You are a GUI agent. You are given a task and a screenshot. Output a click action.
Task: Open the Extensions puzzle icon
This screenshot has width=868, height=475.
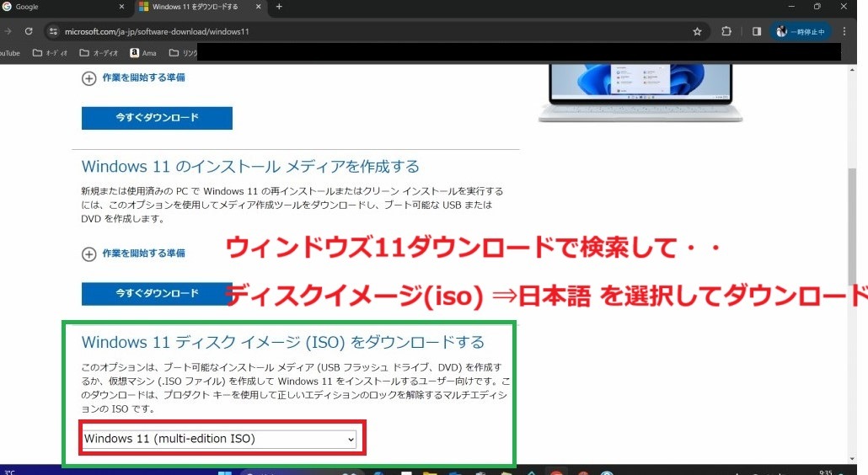pyautogui.click(x=726, y=31)
